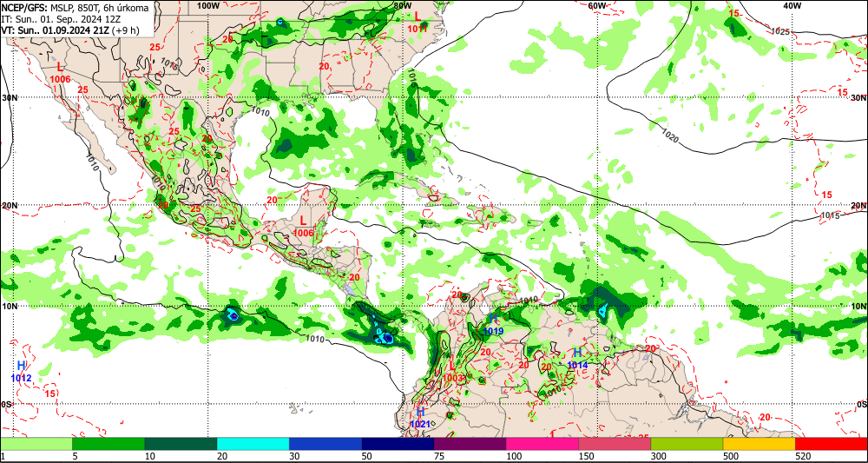Click the rose-red 150–300 legend swatch

pos(615,444)
